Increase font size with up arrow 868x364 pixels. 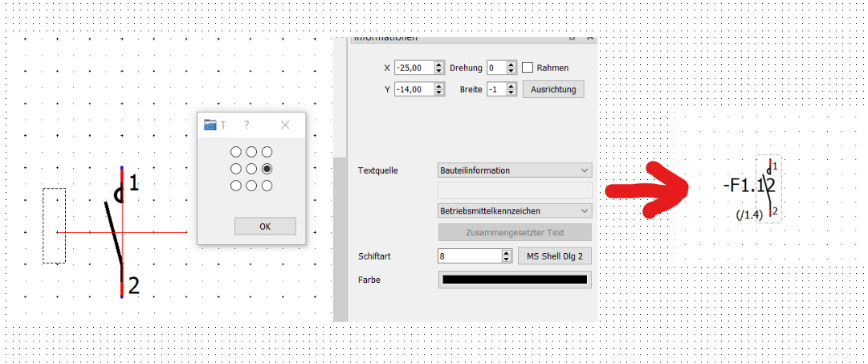point(507,252)
